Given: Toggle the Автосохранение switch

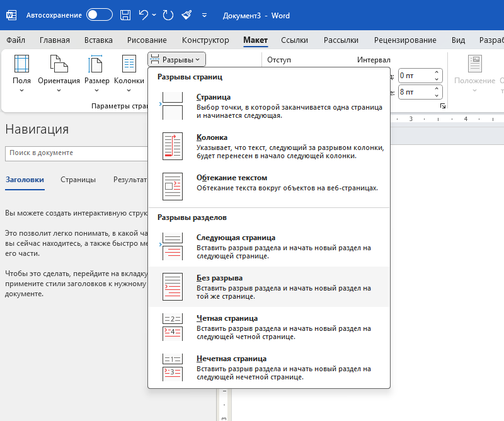Looking at the screenshot, I should coord(100,14).
